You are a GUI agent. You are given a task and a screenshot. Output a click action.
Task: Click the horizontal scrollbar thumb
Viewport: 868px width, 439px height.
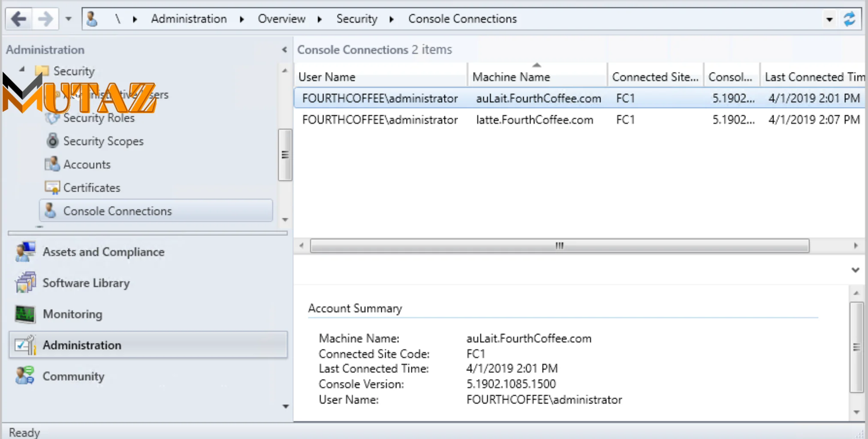pos(560,246)
